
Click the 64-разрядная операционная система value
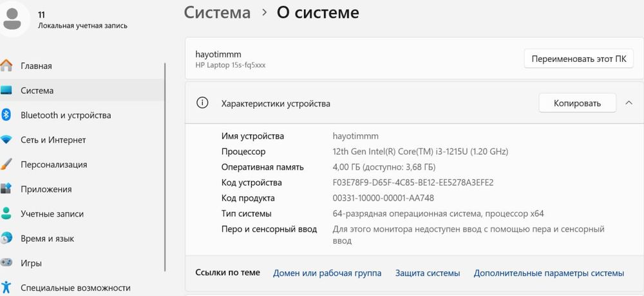point(438,214)
